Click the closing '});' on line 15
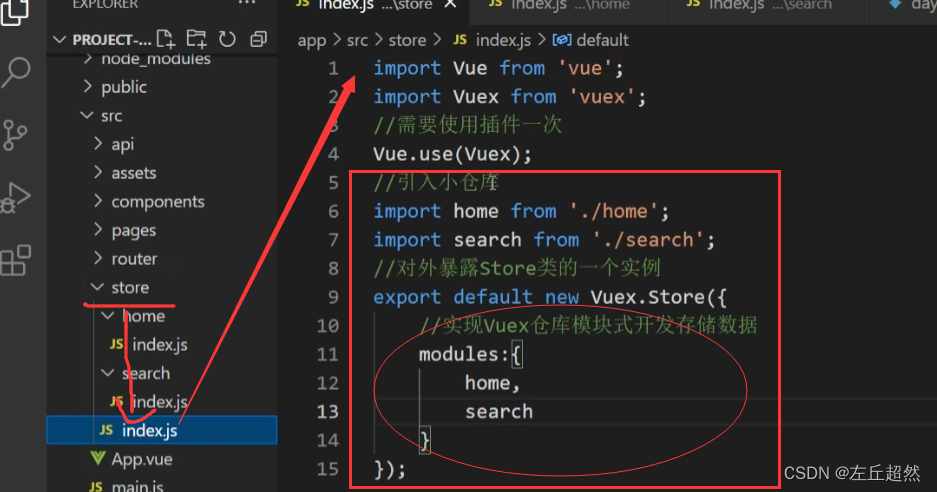Screen dimensions: 937x492 click(x=390, y=469)
